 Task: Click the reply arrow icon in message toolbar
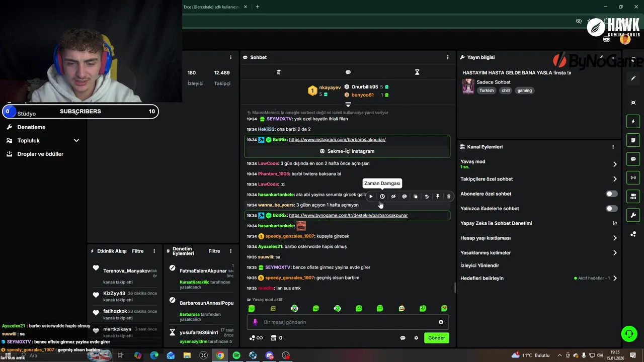tap(427, 197)
